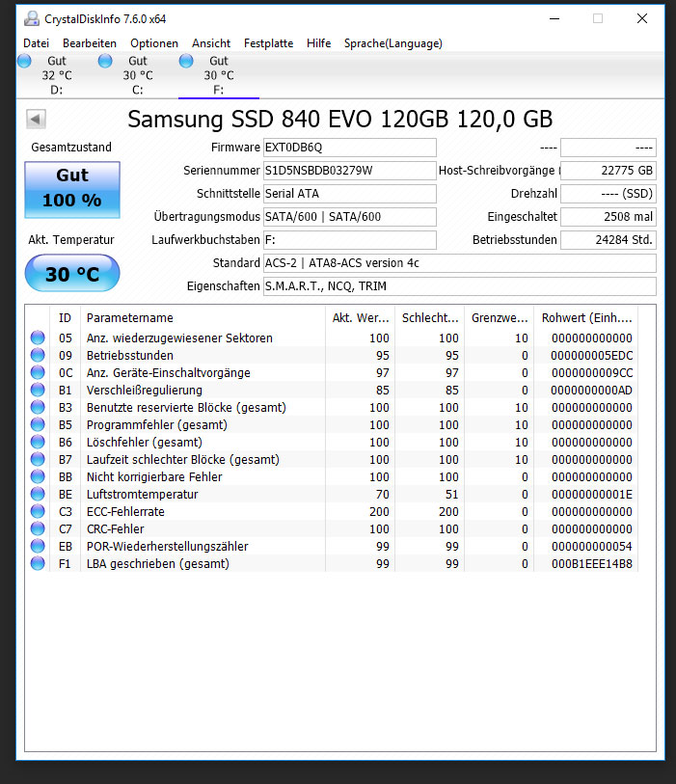676x784 pixels.
Task: Click the Akt. Wer... column header
Action: coord(360,318)
